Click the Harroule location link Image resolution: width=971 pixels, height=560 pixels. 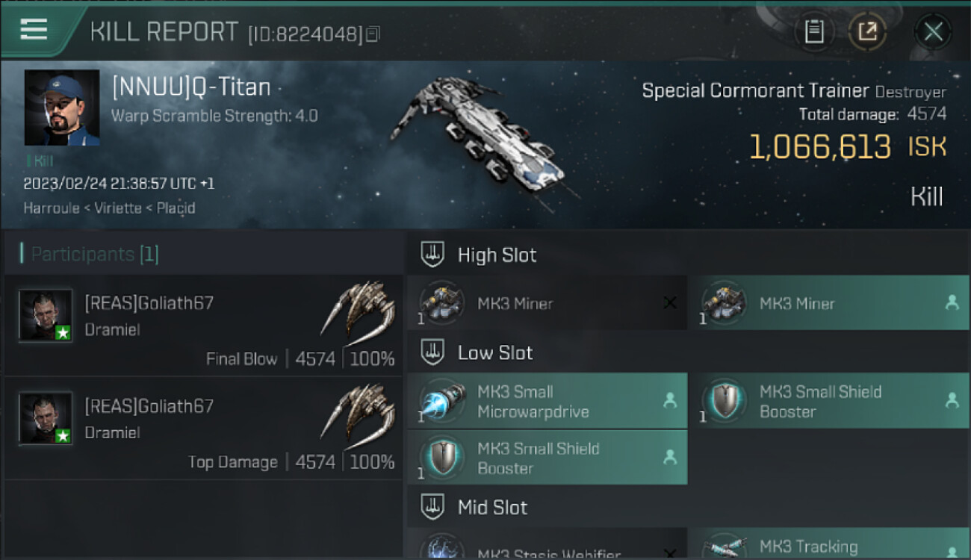(52, 208)
